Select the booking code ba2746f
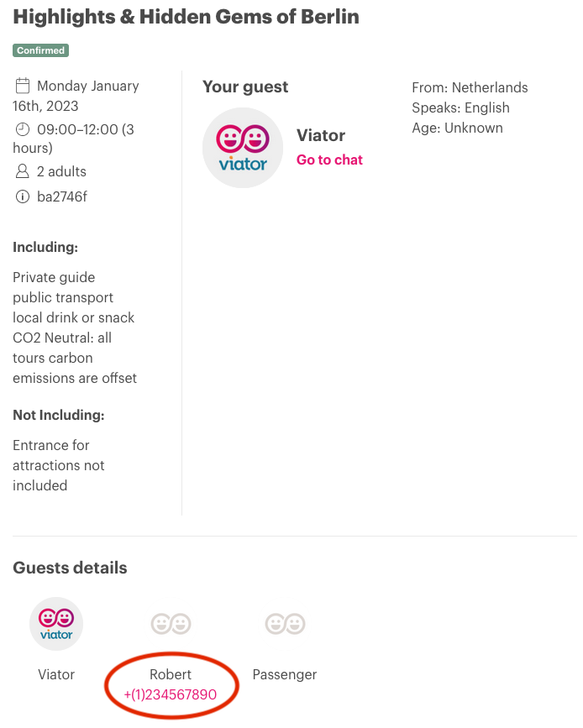 pyautogui.click(x=62, y=196)
